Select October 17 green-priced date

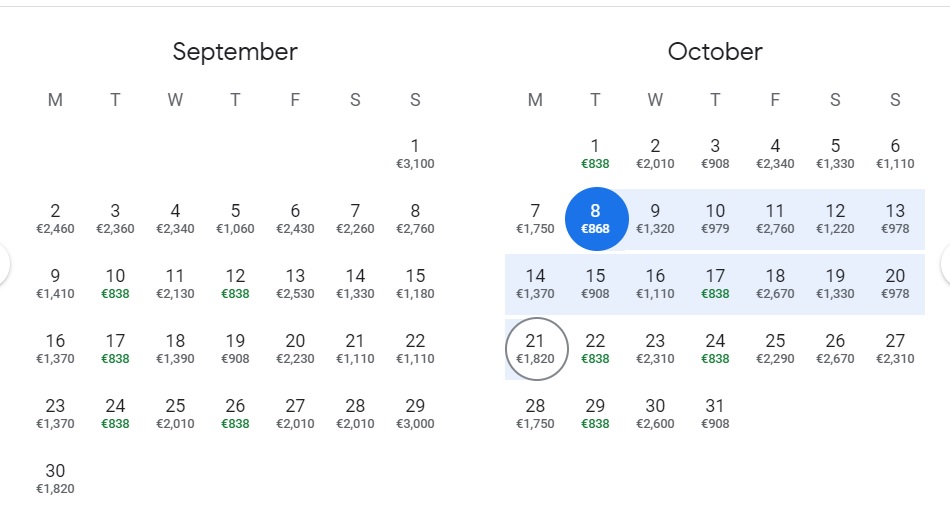[715, 283]
